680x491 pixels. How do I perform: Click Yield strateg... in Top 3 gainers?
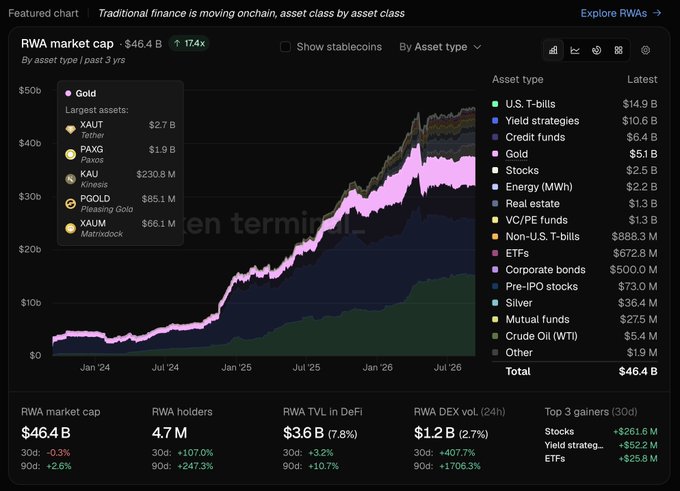click(x=574, y=445)
